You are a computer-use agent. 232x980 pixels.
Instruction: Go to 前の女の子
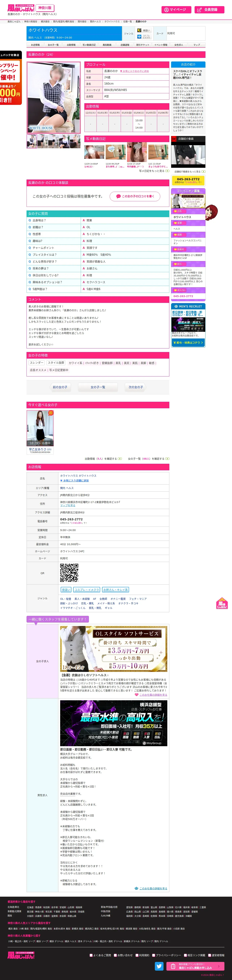60,387
